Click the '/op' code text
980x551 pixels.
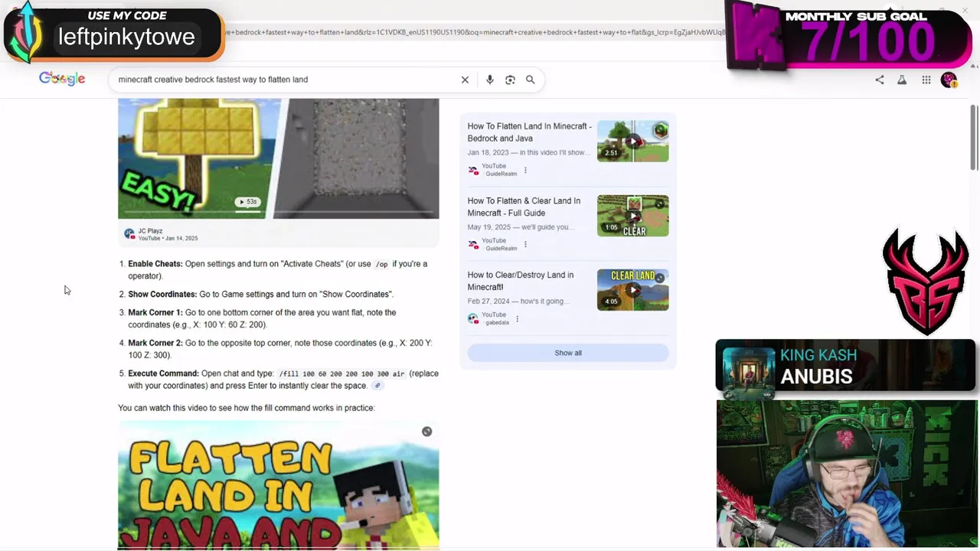[x=381, y=265]
